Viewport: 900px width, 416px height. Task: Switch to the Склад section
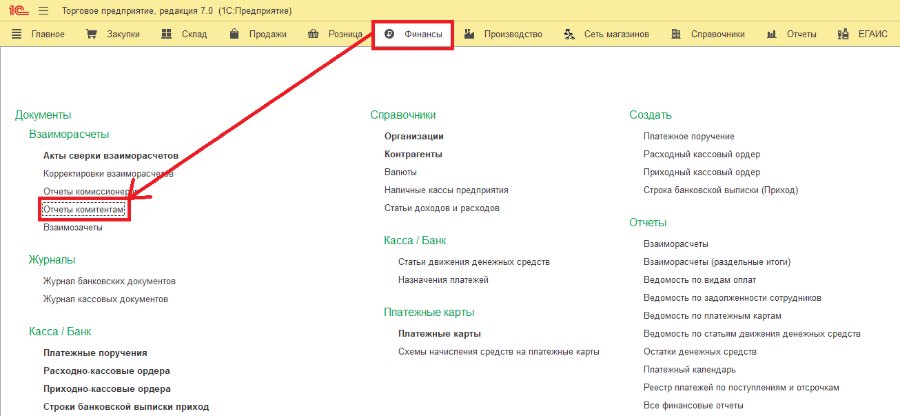point(195,34)
